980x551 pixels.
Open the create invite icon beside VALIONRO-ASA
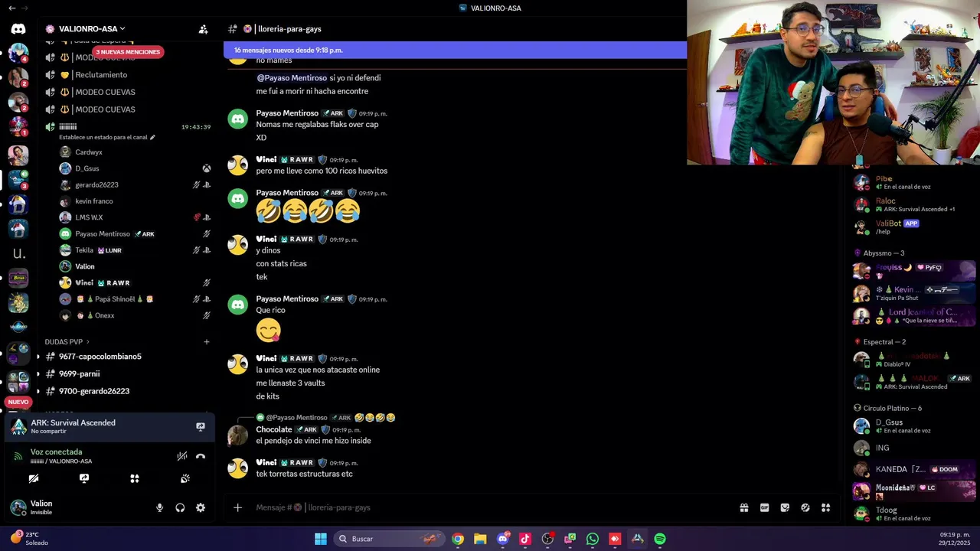[203, 29]
